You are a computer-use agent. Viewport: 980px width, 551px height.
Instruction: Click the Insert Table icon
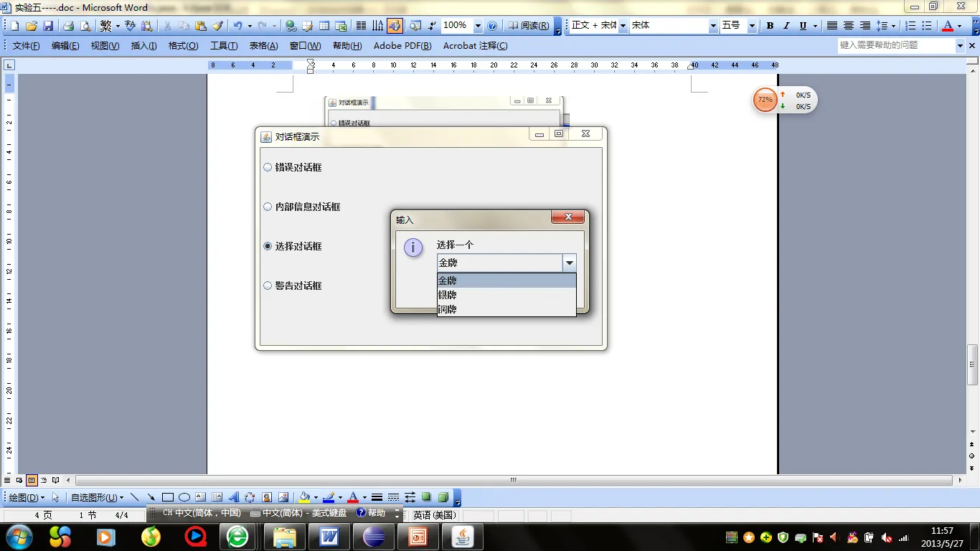coord(324,26)
